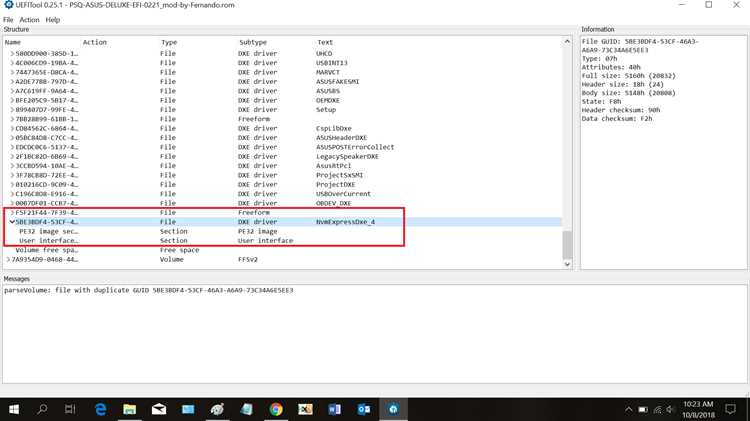Click the parseVolume duplicate GUID message
Screen dimensions: 750x421
[x=149, y=290]
